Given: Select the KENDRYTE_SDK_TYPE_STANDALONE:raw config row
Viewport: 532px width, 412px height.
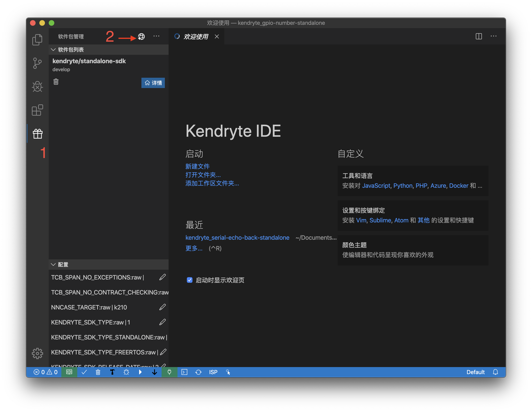Looking at the screenshot, I should pos(109,337).
